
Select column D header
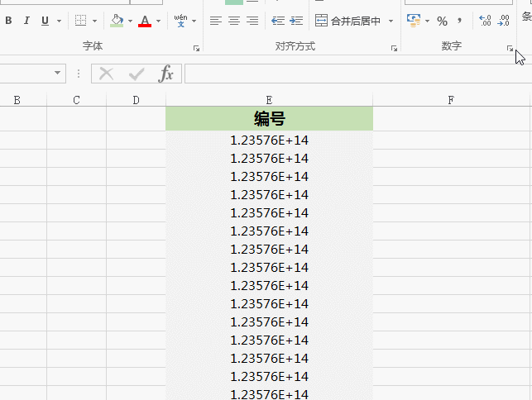pos(136,100)
